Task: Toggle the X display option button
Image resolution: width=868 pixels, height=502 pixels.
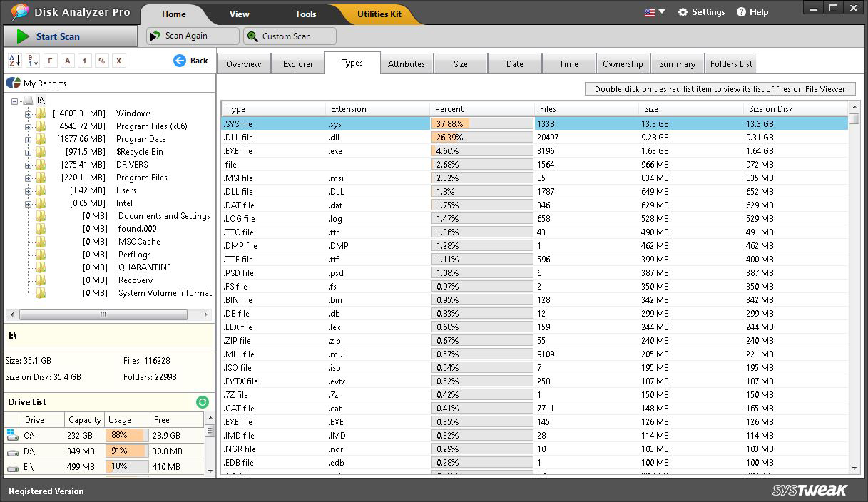Action: coord(119,61)
